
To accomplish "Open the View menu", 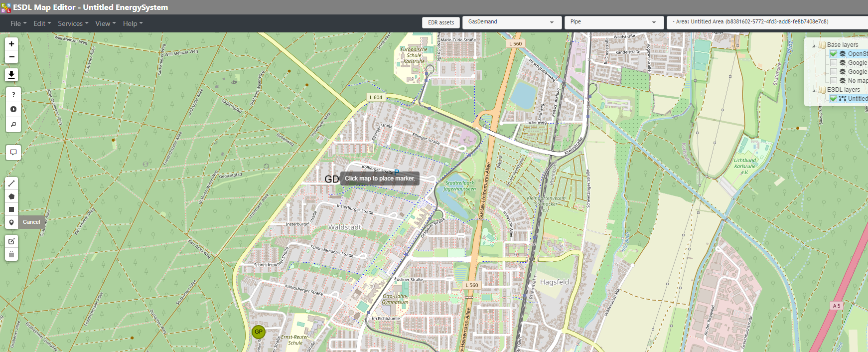I will 105,23.
